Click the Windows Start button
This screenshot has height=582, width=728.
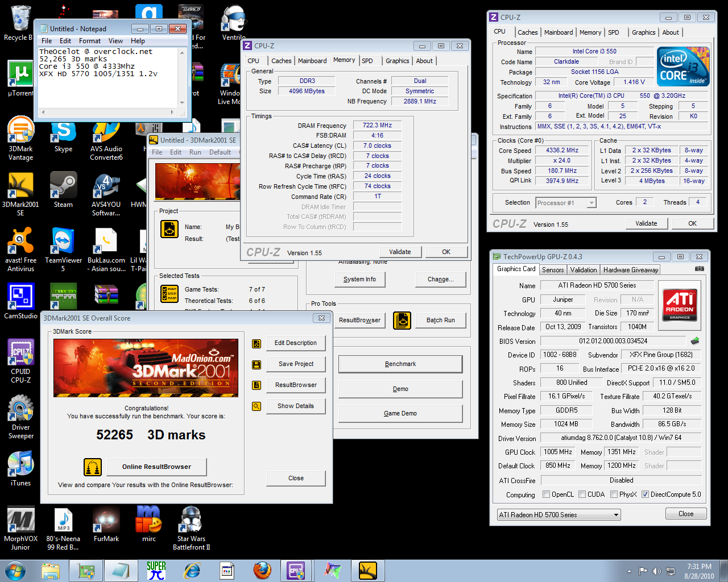[15, 571]
